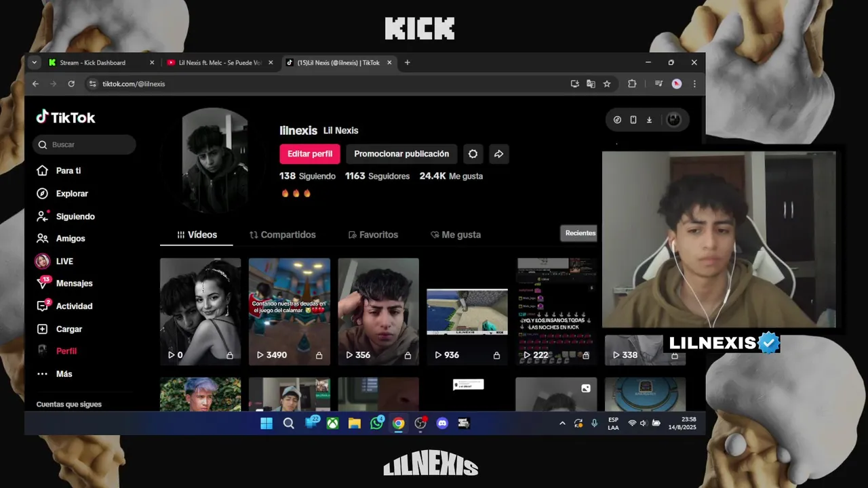Click Promocionar publicación
This screenshot has height=488, width=868.
click(x=401, y=154)
